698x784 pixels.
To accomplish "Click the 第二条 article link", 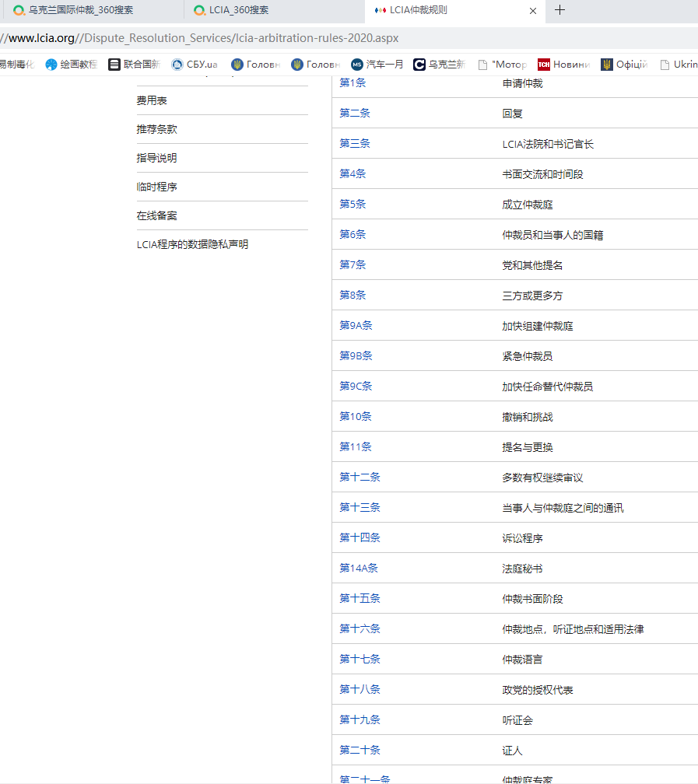I will click(x=355, y=113).
